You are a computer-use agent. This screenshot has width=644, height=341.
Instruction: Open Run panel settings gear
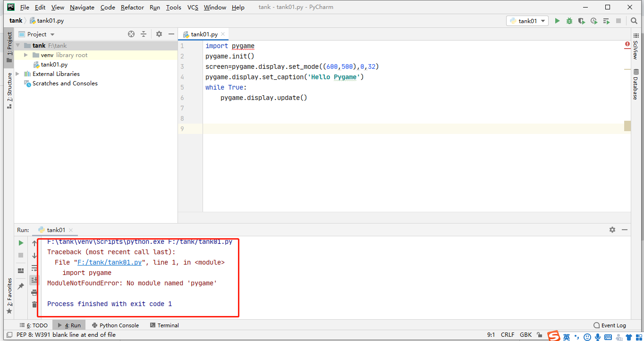612,230
